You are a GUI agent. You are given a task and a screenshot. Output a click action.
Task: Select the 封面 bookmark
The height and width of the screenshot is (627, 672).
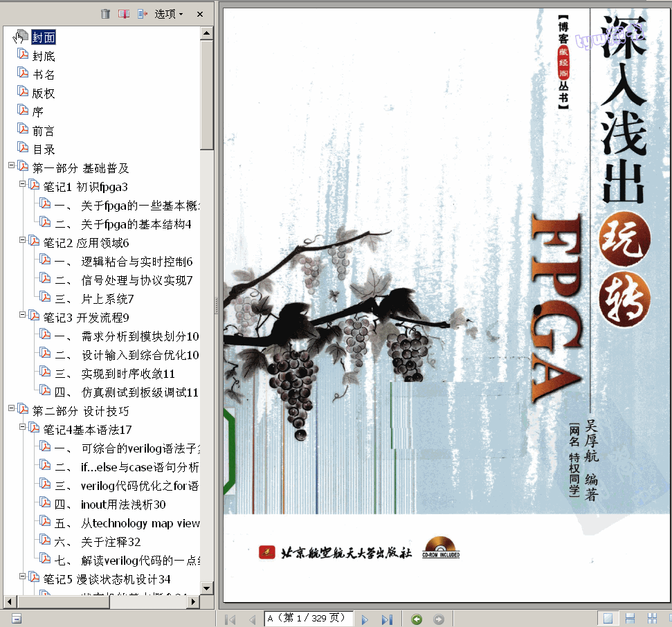(44, 37)
